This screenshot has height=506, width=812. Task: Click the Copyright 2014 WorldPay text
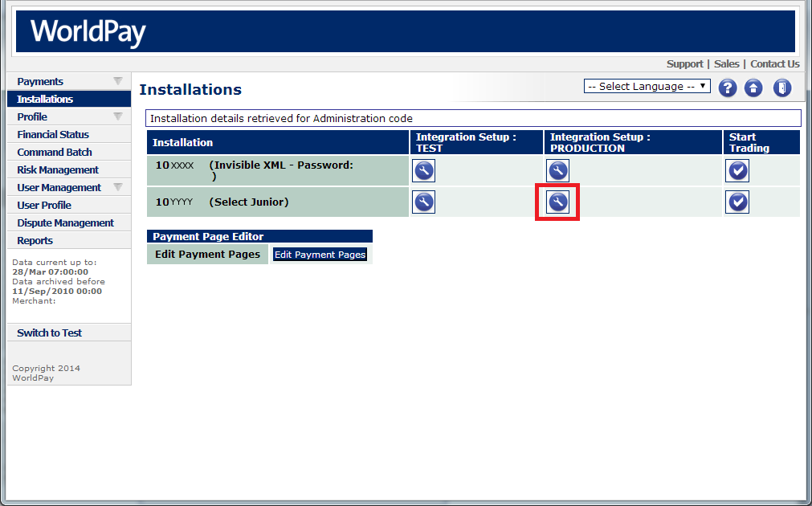pos(46,373)
